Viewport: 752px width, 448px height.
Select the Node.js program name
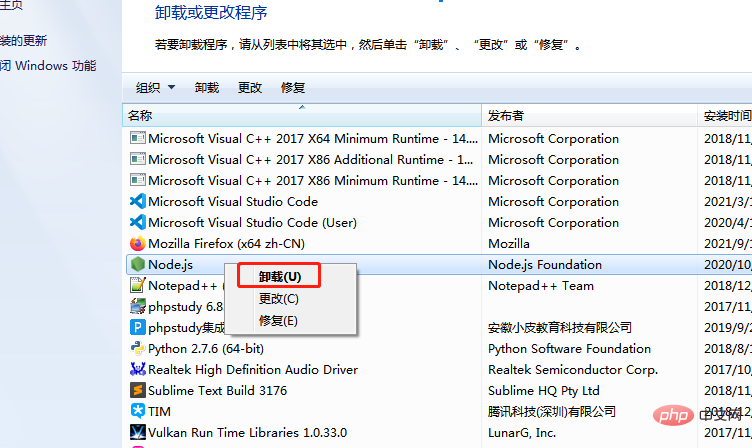pyautogui.click(x=171, y=265)
